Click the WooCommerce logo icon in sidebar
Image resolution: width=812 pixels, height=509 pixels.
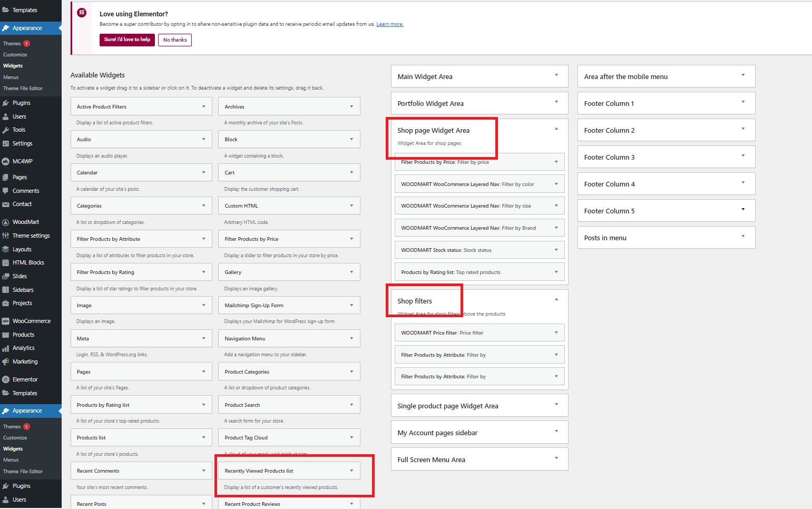tap(6, 321)
